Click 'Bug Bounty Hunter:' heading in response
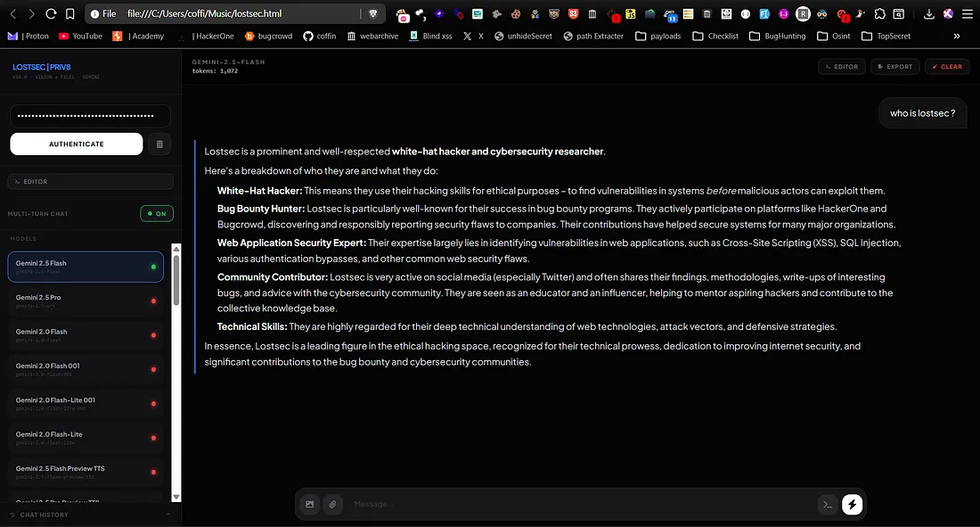The width and height of the screenshot is (980, 527). point(261,209)
